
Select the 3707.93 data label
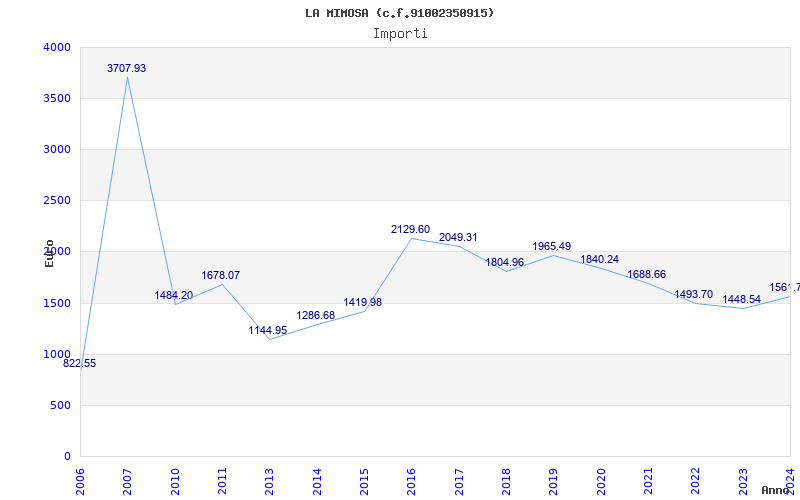coord(127,68)
